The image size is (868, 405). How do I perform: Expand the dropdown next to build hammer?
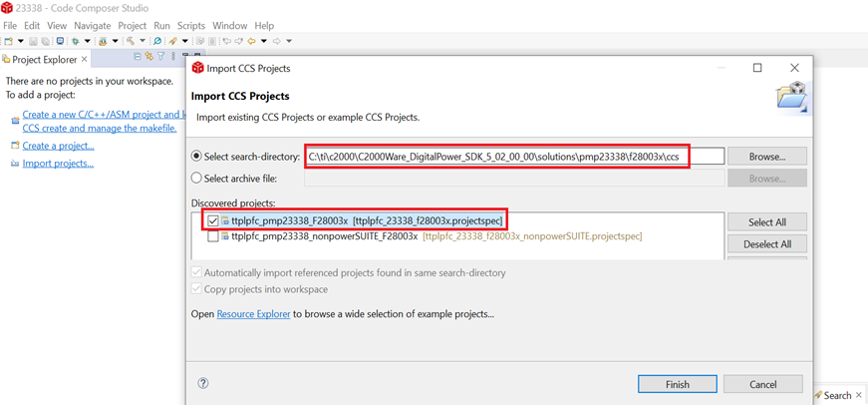(x=143, y=41)
